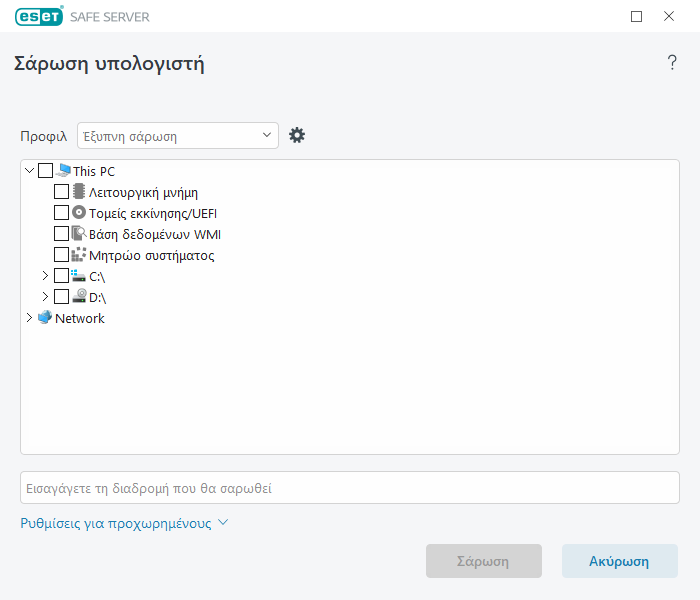Select the Network label text
Viewport: 700px width, 600px height.
[x=80, y=318]
